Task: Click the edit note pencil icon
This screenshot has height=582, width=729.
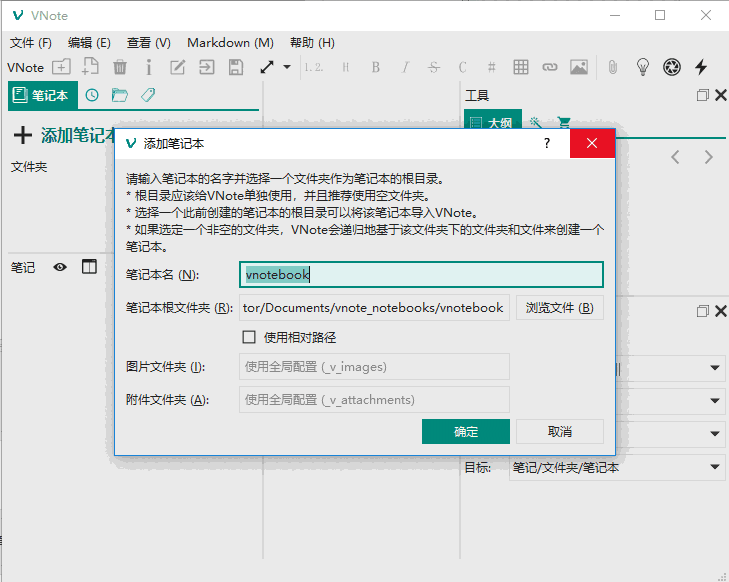Action: [x=178, y=67]
